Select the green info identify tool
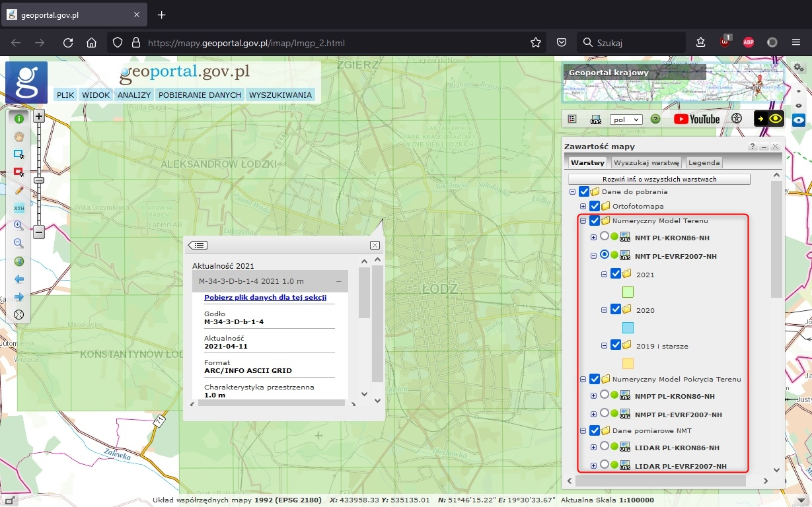 [18, 119]
